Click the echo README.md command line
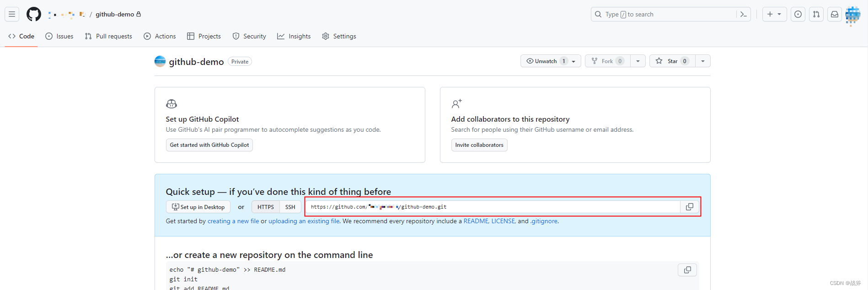 point(227,270)
